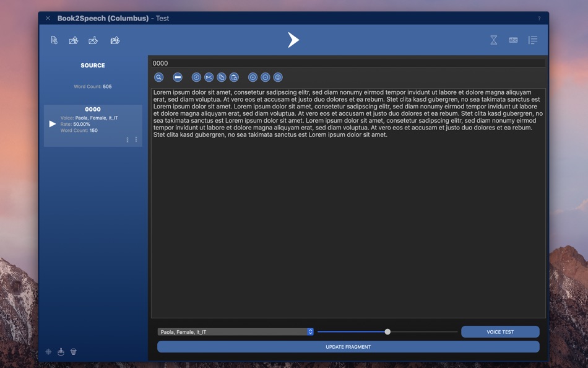Click the scissors cut icon
Image resolution: width=588 pixels, height=368 pixels.
[209, 77]
